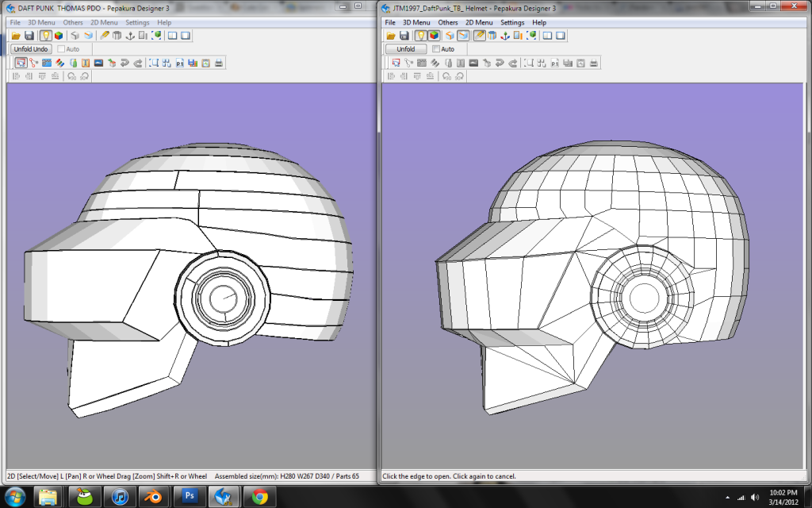Screen dimensions: 812x508
Task: Toggle the colored cube texture icon in DAFT PUNK THOMAS window
Action: click(59, 35)
